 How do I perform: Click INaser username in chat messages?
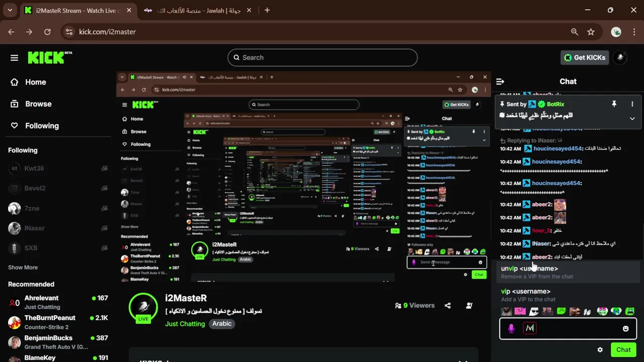(x=541, y=244)
